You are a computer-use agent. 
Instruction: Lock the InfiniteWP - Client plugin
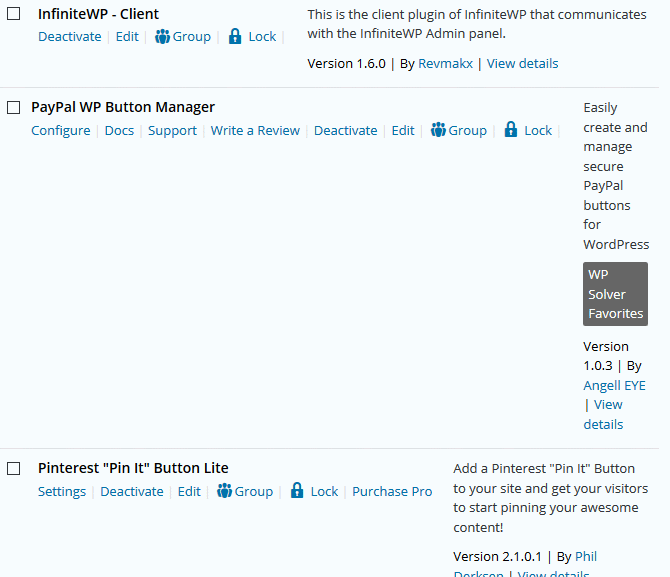(x=262, y=37)
